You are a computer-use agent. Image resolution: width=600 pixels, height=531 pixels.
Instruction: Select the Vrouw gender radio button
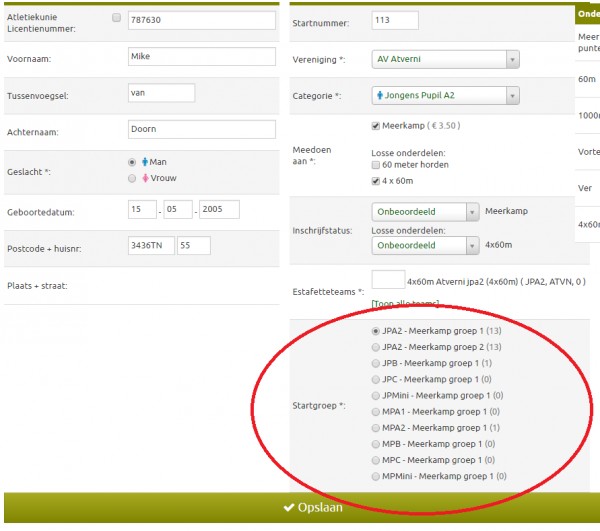coord(132,179)
